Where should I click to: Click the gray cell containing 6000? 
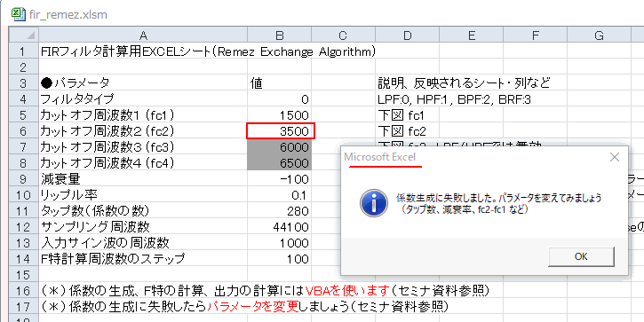tap(279, 147)
